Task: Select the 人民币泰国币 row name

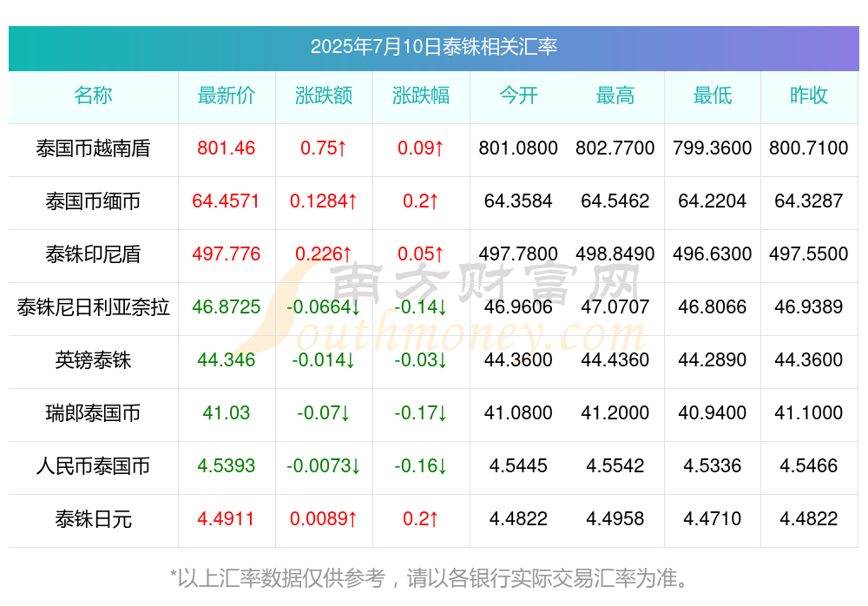Action: coord(93,466)
